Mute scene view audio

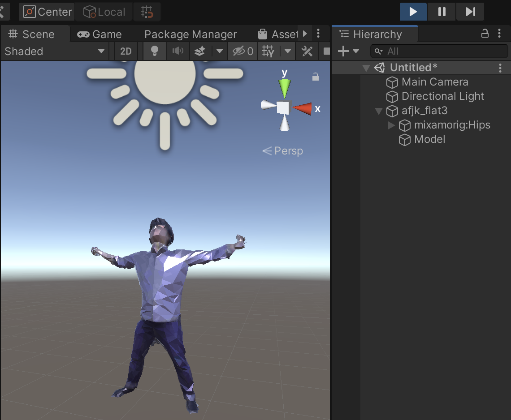click(178, 51)
